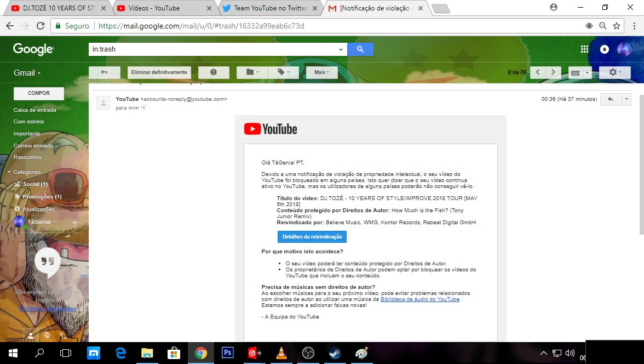
Task: Open Steam from taskbar
Action: (x=335, y=353)
